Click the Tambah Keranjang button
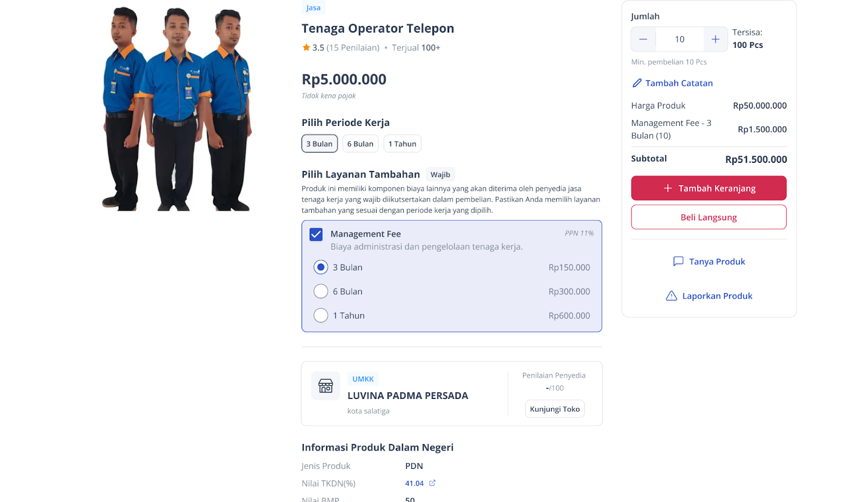868x502 pixels. 709,188
